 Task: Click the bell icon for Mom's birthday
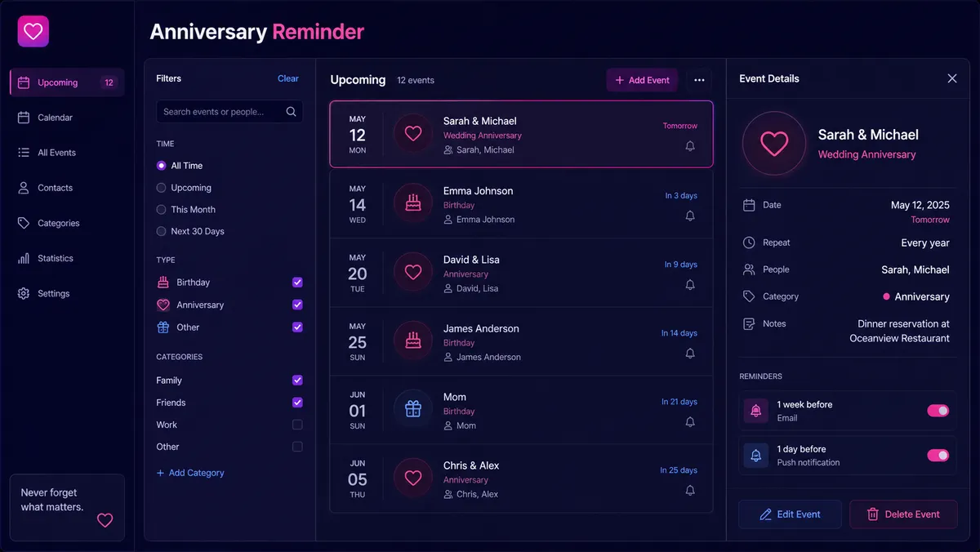pyautogui.click(x=690, y=422)
